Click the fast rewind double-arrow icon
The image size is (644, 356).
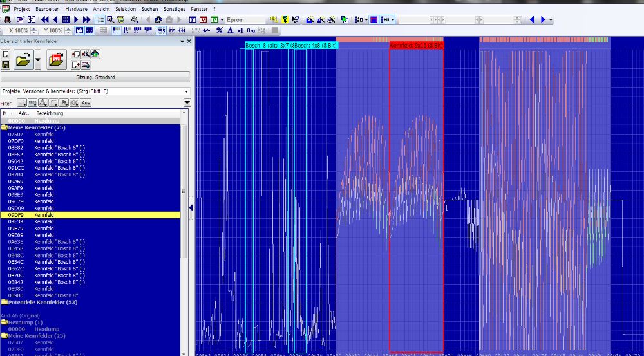(x=45, y=20)
